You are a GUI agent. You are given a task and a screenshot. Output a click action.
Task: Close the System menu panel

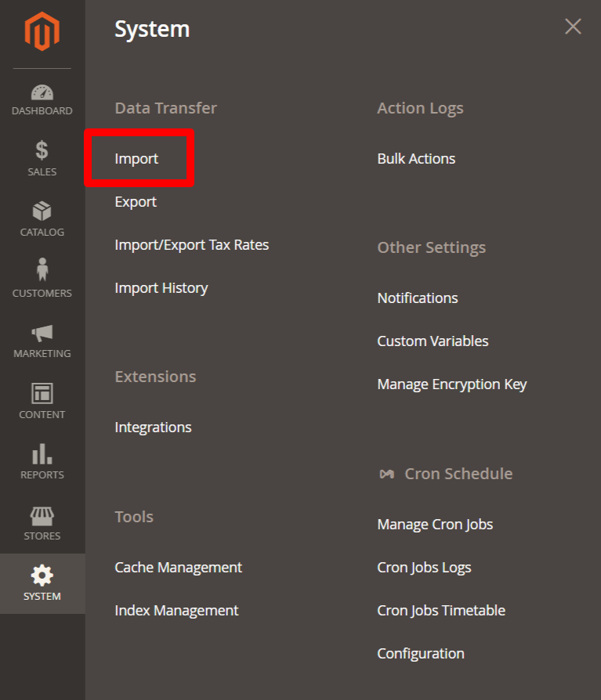[573, 27]
